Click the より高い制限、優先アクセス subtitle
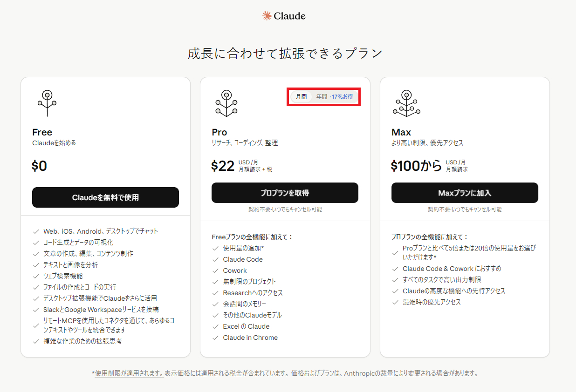 (x=427, y=143)
